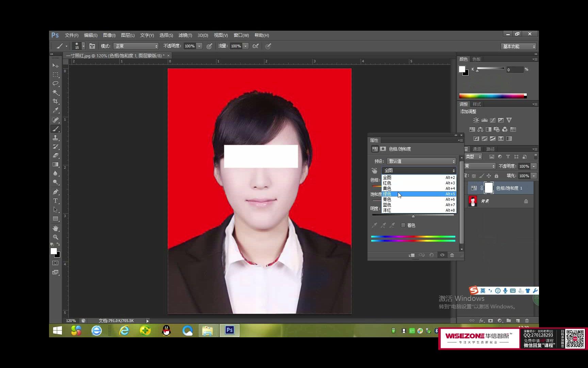Select the Crop tool

(x=55, y=101)
